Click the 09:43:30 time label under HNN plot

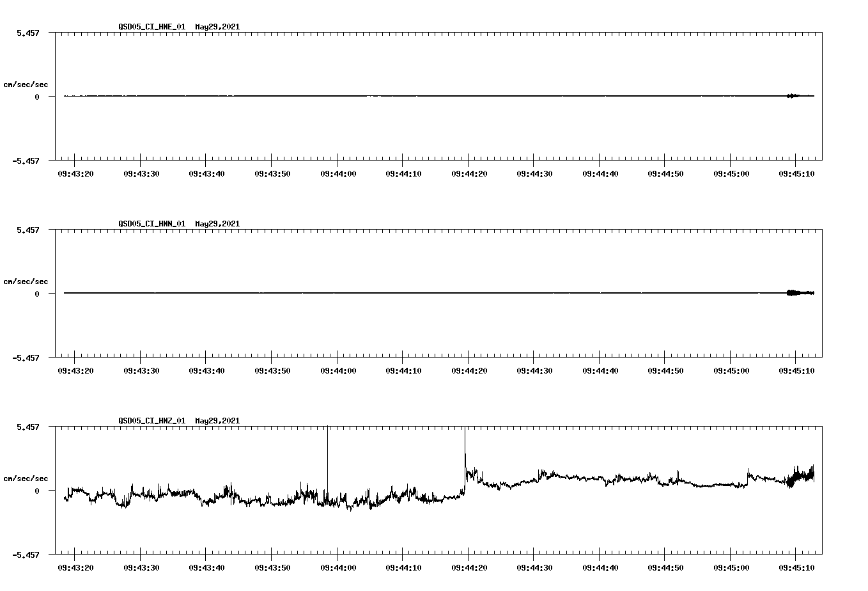pyautogui.click(x=141, y=370)
